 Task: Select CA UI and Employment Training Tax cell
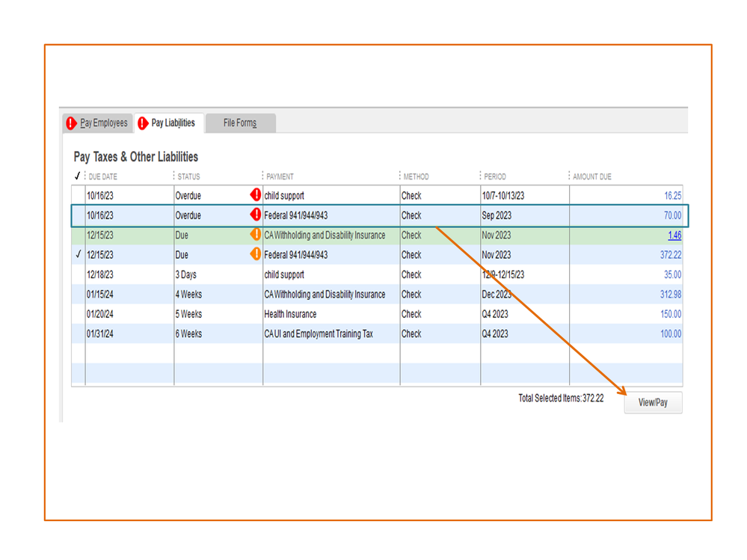point(331,333)
